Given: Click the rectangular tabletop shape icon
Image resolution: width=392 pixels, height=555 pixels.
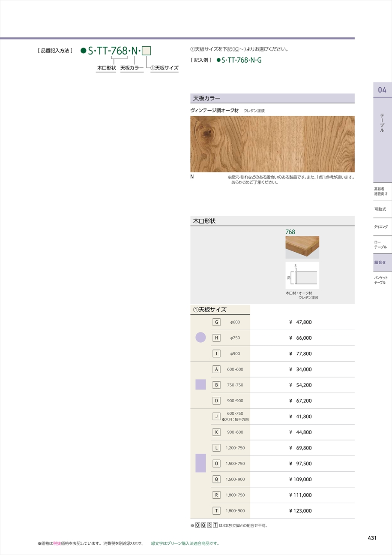Looking at the screenshot, I should pyautogui.click(x=200, y=463).
